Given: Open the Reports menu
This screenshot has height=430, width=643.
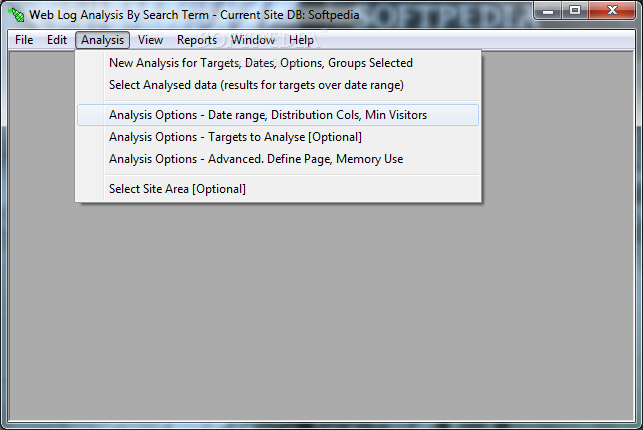Looking at the screenshot, I should [197, 40].
